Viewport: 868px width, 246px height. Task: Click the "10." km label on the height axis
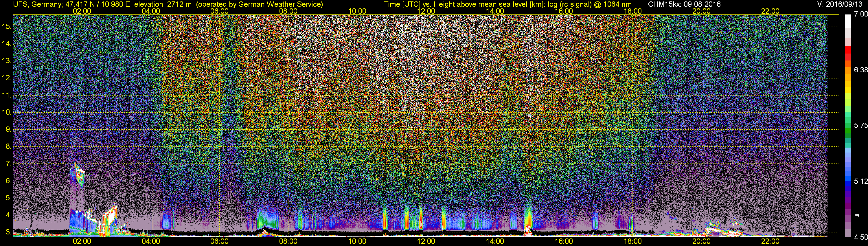(7, 112)
